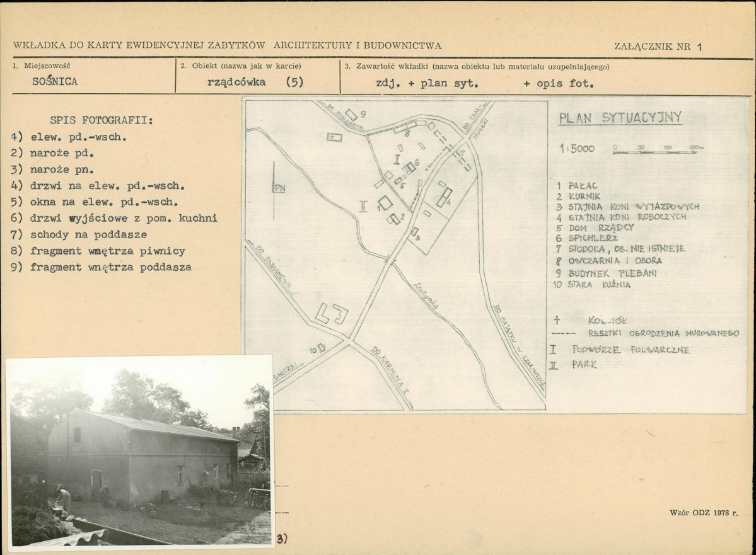
Task: Click the 'SPIS FOTOGRAFII:' heading
Action: point(102,120)
